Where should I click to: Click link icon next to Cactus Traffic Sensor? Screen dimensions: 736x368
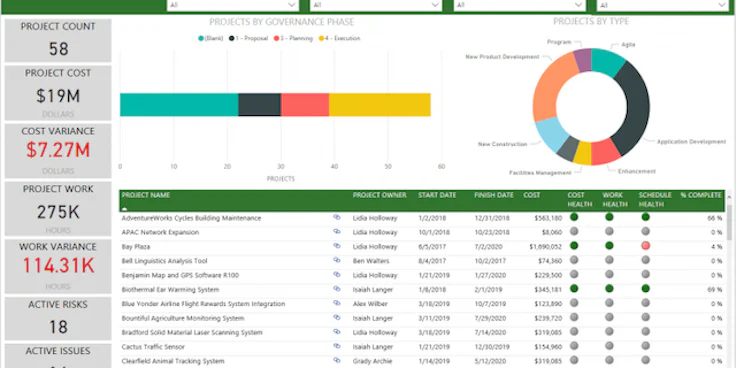click(x=337, y=346)
